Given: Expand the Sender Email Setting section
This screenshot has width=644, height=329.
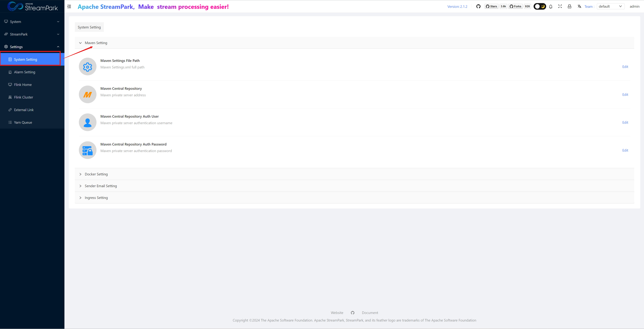Looking at the screenshot, I should [101, 186].
